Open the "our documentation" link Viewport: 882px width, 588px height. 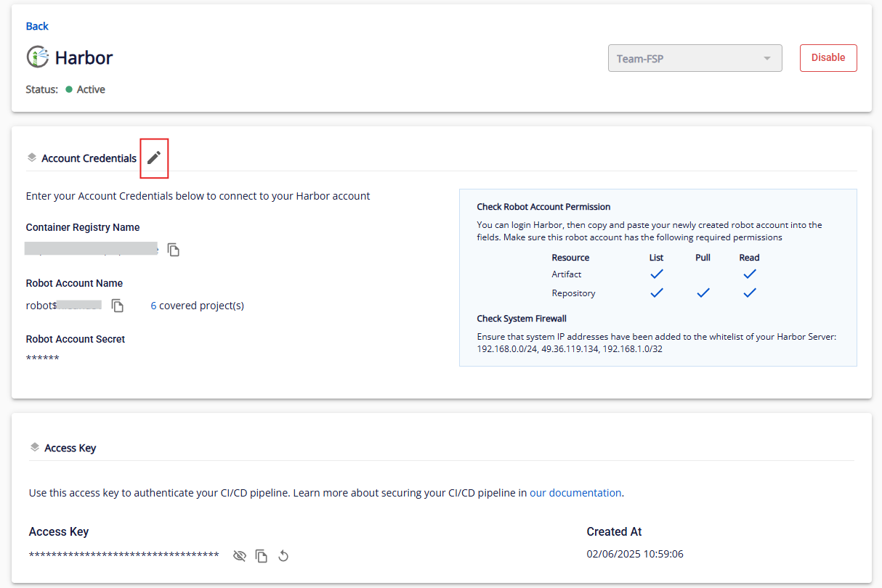575,492
